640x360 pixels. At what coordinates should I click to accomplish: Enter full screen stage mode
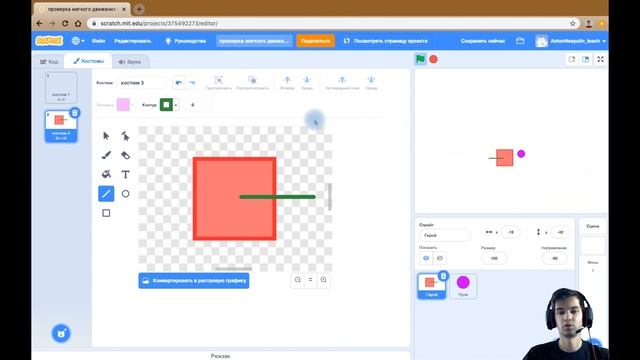[x=600, y=59]
